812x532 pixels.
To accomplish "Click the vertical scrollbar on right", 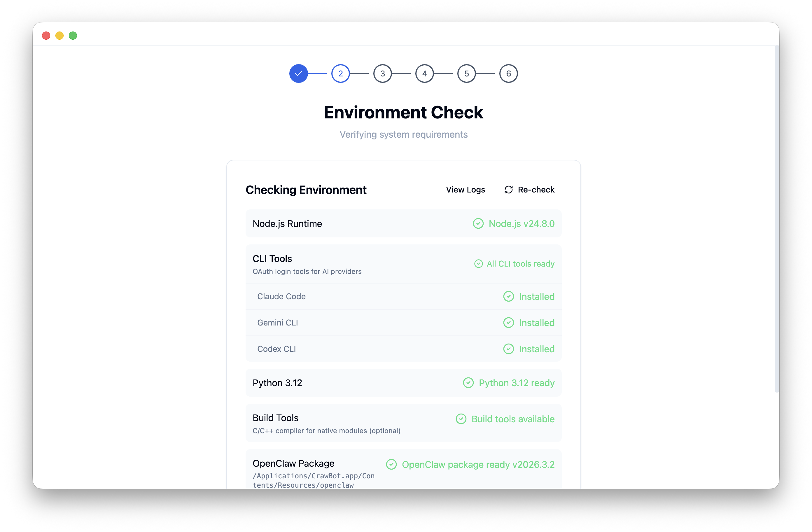I will pos(776,218).
